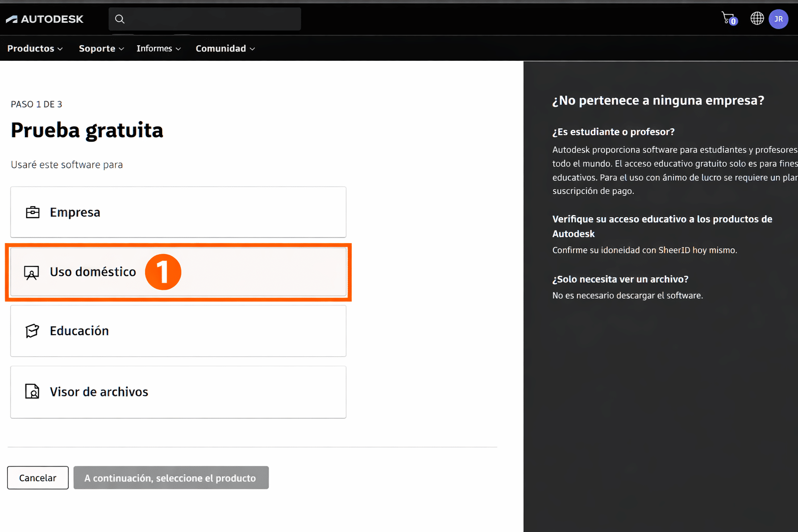798x532 pixels.
Task: Select the Empresa usage option
Action: (178, 212)
